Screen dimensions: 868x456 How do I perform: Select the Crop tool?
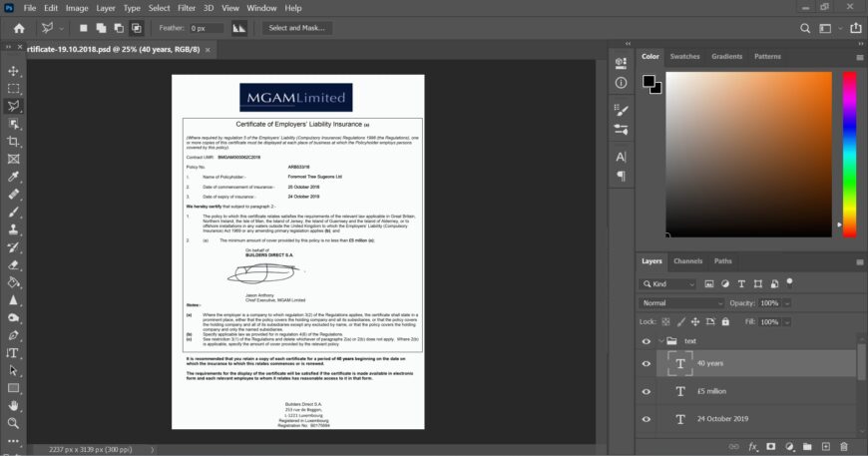[13, 141]
